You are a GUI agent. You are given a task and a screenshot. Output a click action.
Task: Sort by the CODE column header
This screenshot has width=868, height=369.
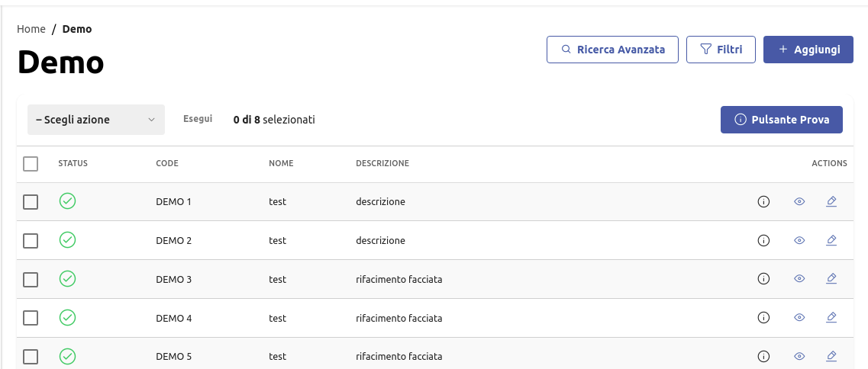click(x=167, y=163)
